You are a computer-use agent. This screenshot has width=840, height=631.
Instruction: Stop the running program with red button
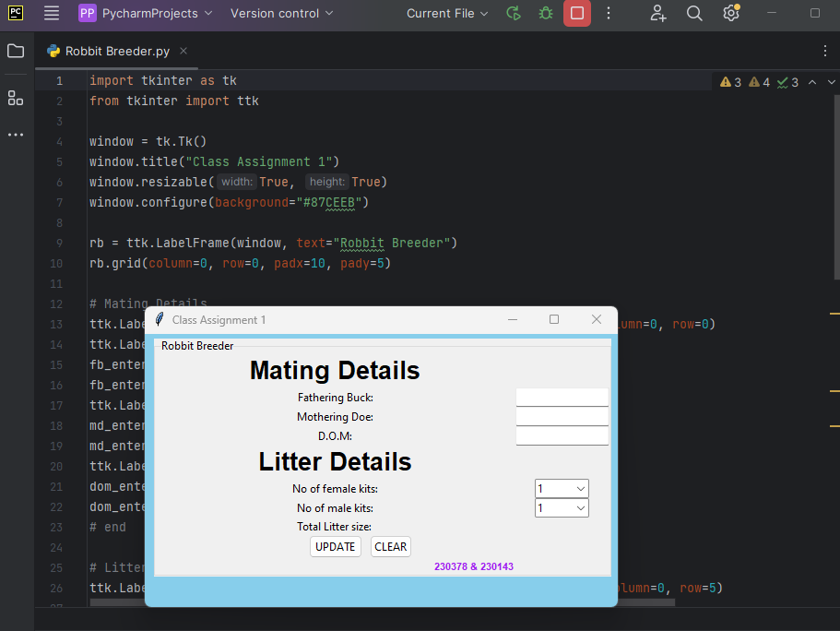click(x=577, y=14)
